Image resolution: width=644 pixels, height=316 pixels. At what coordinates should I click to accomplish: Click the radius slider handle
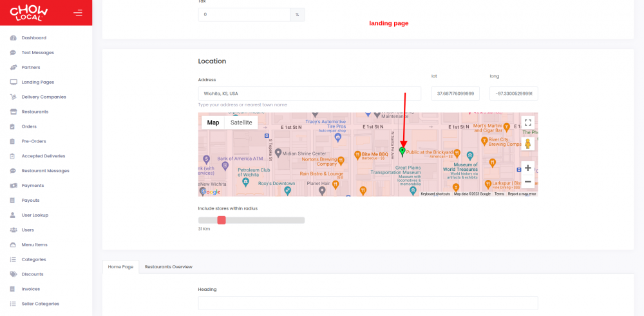[x=222, y=220]
